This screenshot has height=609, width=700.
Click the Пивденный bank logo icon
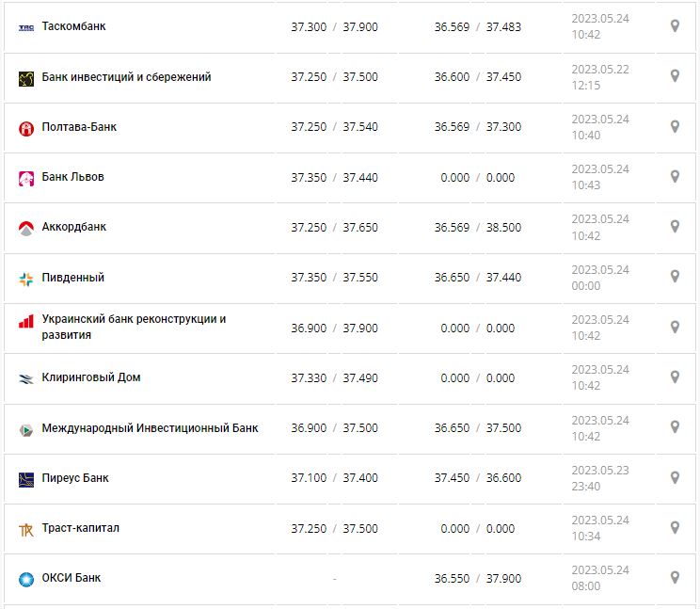click(26, 278)
